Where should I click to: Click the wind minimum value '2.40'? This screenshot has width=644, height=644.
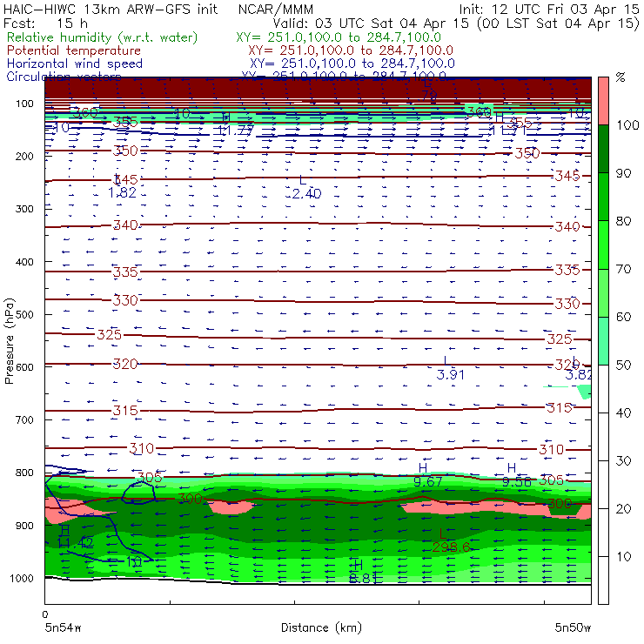[x=306, y=193]
